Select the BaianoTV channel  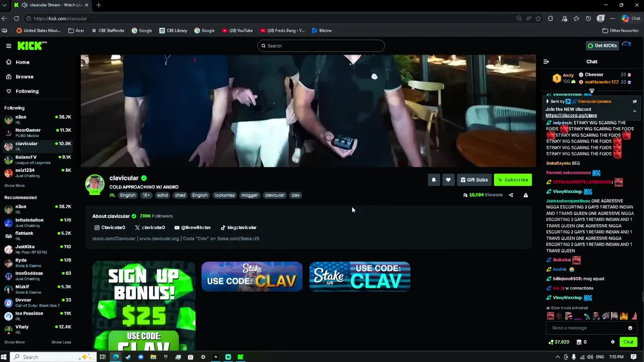tap(38, 159)
